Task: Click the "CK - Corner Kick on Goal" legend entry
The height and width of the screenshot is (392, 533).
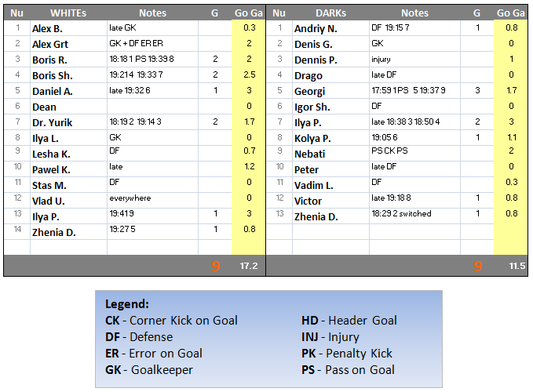Action: (171, 320)
